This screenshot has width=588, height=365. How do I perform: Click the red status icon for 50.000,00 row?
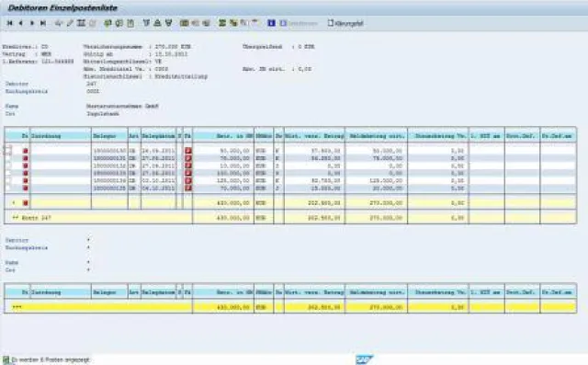(26, 151)
